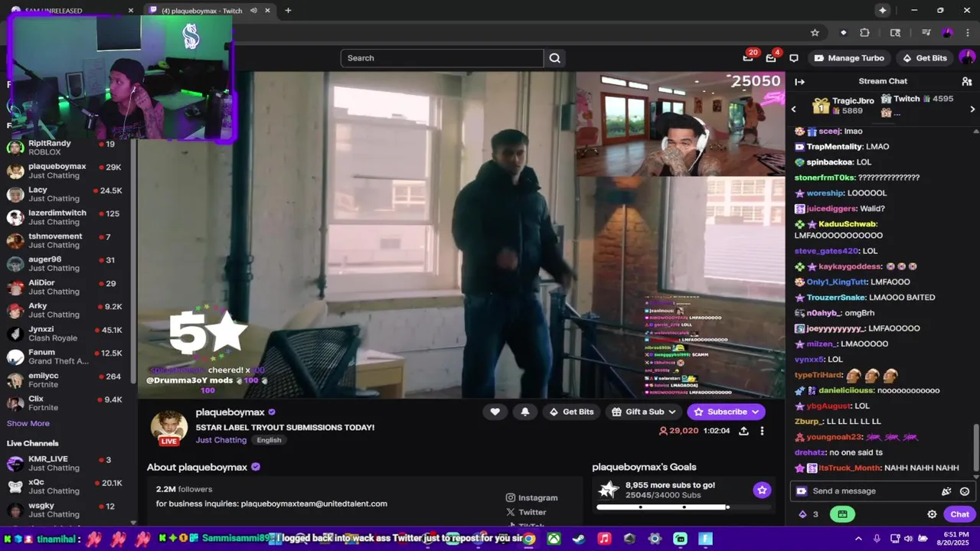
Task: Open the Subscribe dropdown button
Action: 726,412
